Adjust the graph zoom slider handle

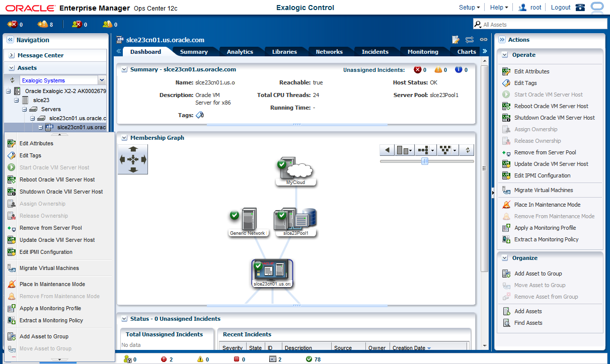[x=425, y=161]
